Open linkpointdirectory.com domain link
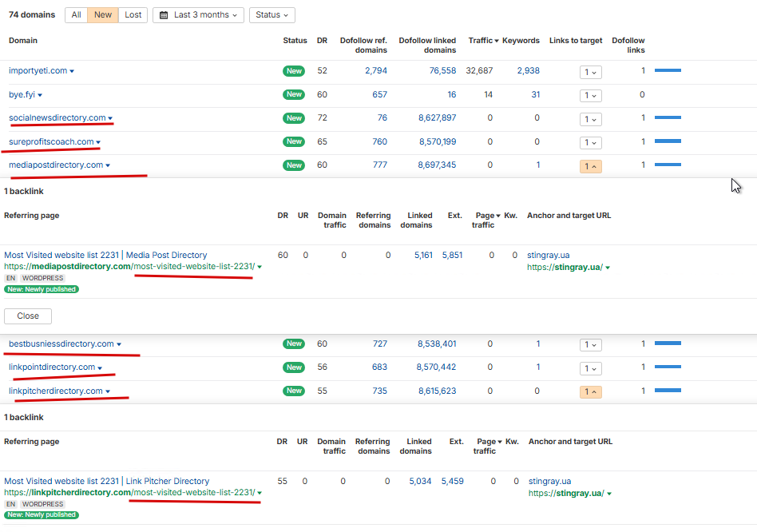The image size is (757, 532). 52,367
